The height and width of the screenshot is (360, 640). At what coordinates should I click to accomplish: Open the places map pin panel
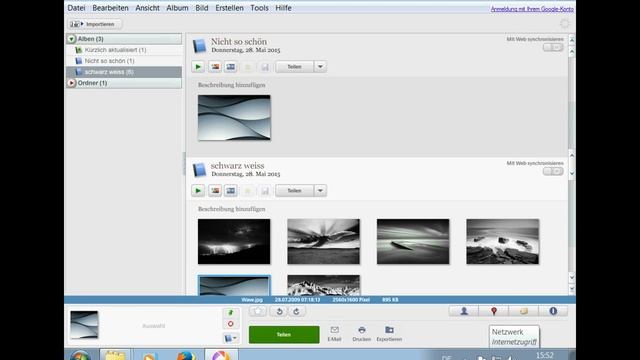tap(494, 311)
